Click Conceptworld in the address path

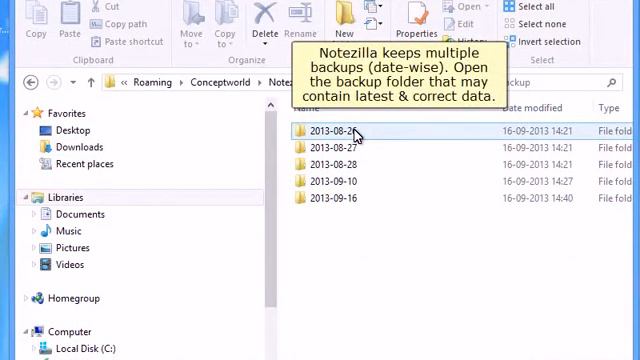click(x=220, y=82)
